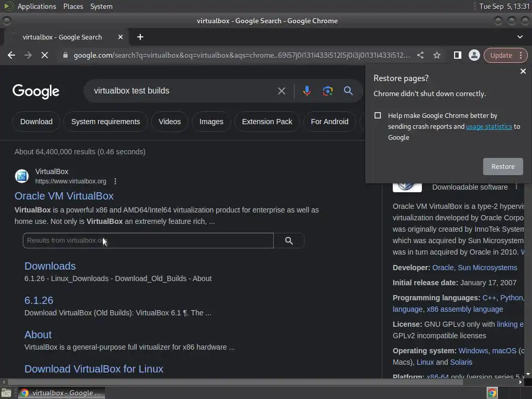
Task: Open Chrome's three-dot menu
Action: (521, 55)
